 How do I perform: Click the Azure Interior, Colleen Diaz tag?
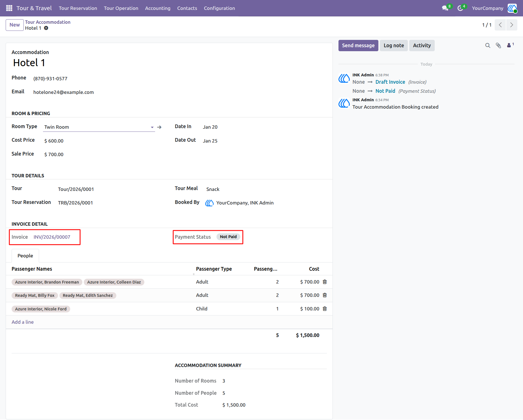tap(114, 282)
